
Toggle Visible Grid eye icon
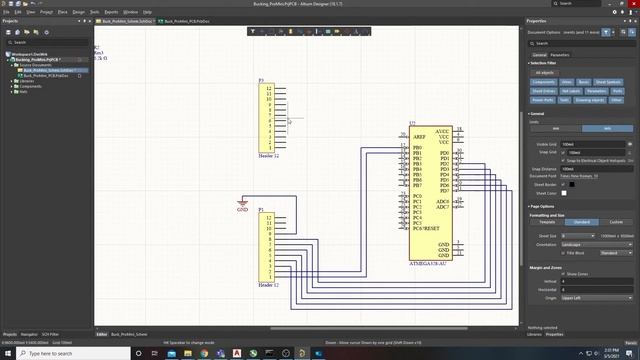pos(630,144)
